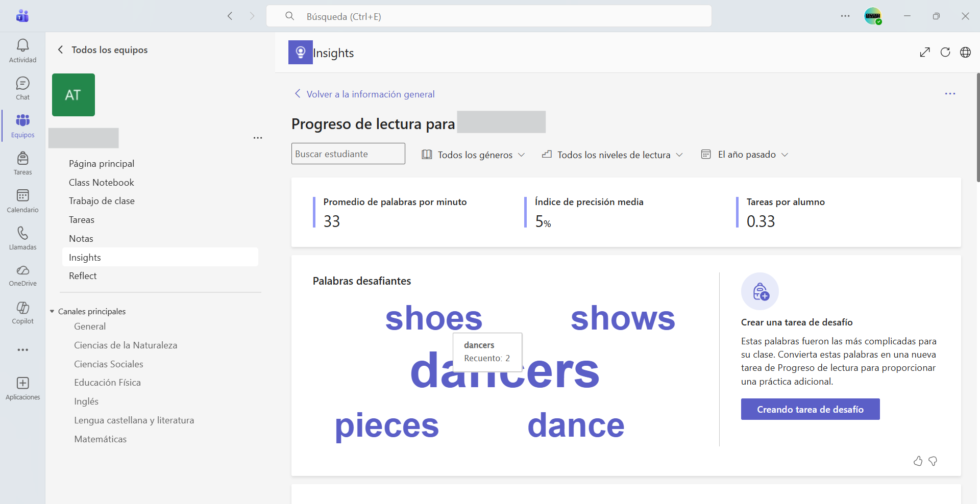The width and height of the screenshot is (980, 504).
Task: Click the Buscar estudiante search field
Action: tap(348, 154)
